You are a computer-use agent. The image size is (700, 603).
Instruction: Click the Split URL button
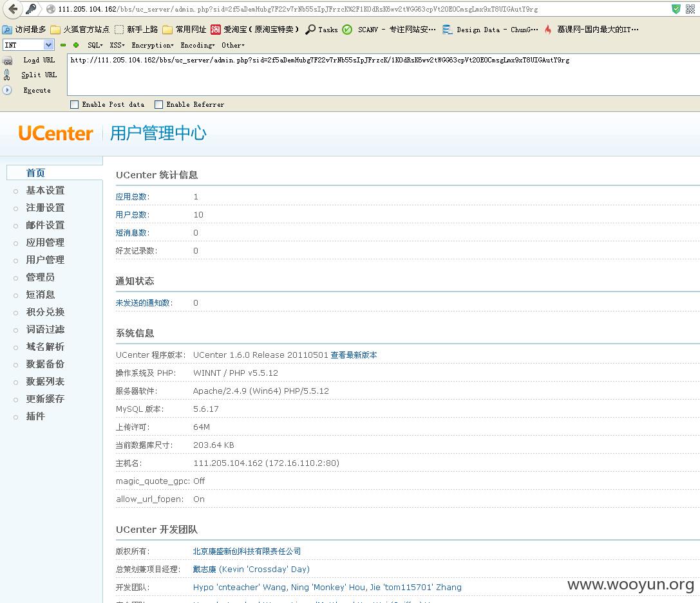tap(39, 75)
